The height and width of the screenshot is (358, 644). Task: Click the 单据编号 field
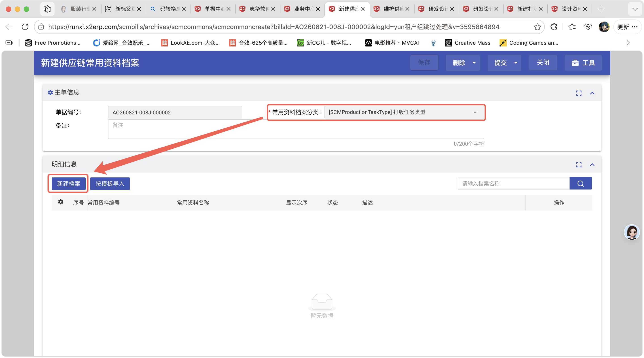point(175,112)
